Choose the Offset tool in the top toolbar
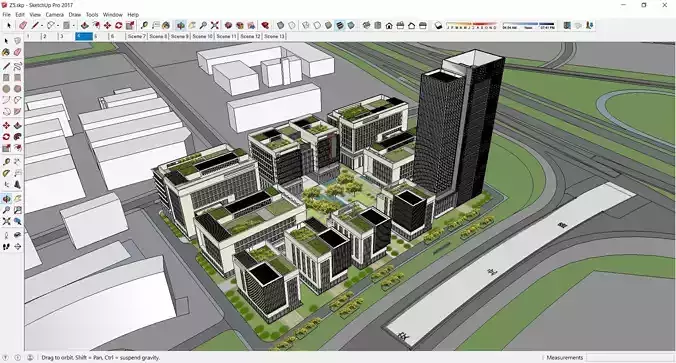676x363 pixels. pos(96,25)
